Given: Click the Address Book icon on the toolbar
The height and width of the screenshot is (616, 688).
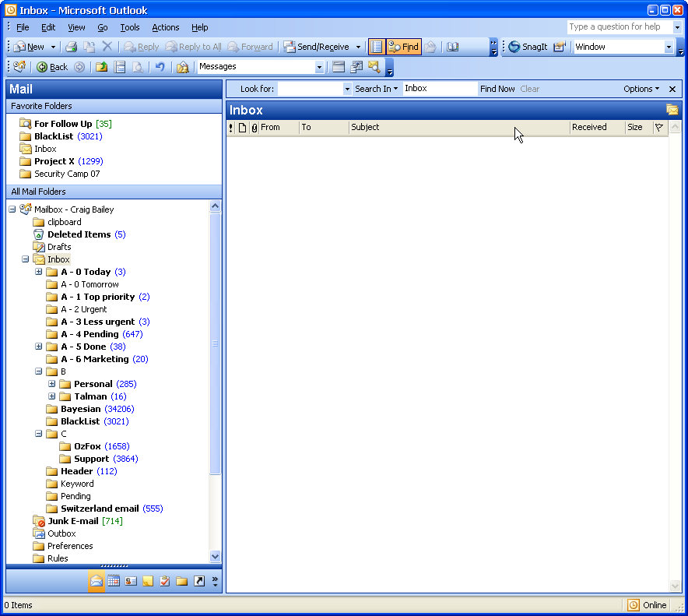Looking at the screenshot, I should coord(453,47).
